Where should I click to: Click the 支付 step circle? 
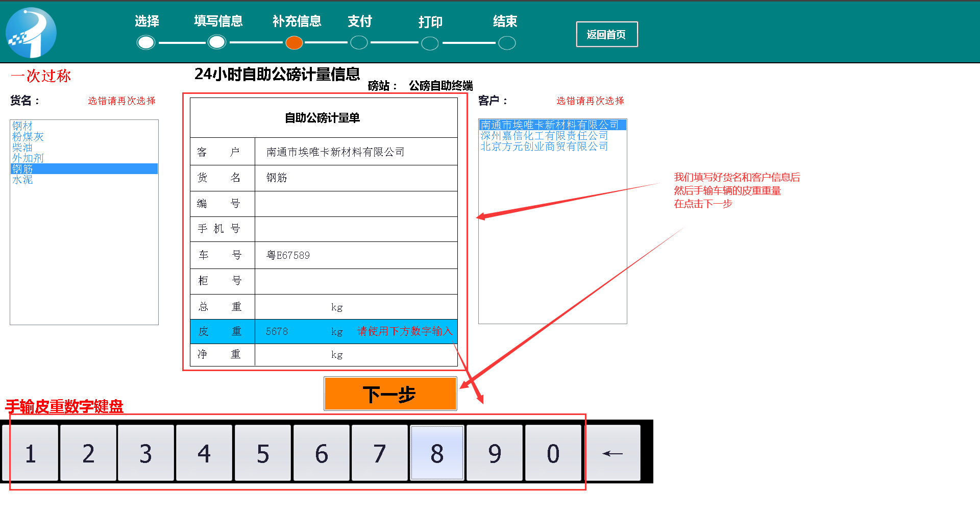pyautogui.click(x=359, y=42)
